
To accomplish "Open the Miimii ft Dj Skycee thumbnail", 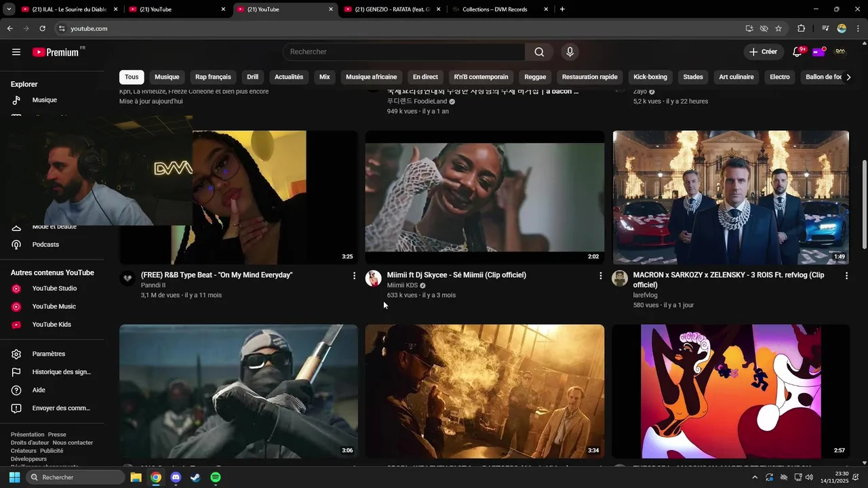I will tap(485, 197).
